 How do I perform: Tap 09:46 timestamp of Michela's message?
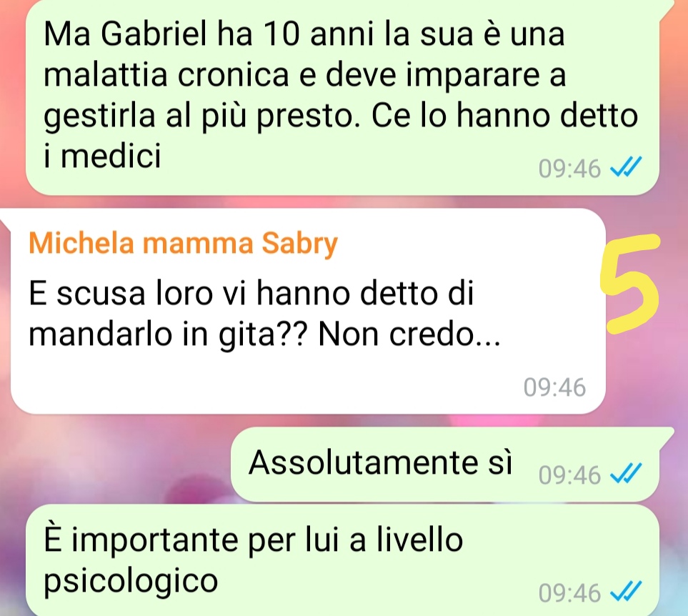click(554, 387)
